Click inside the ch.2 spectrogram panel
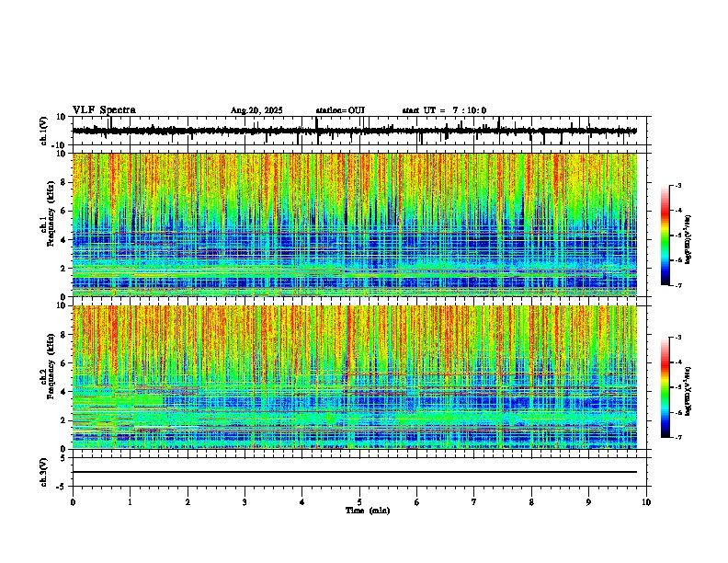 coord(355,377)
